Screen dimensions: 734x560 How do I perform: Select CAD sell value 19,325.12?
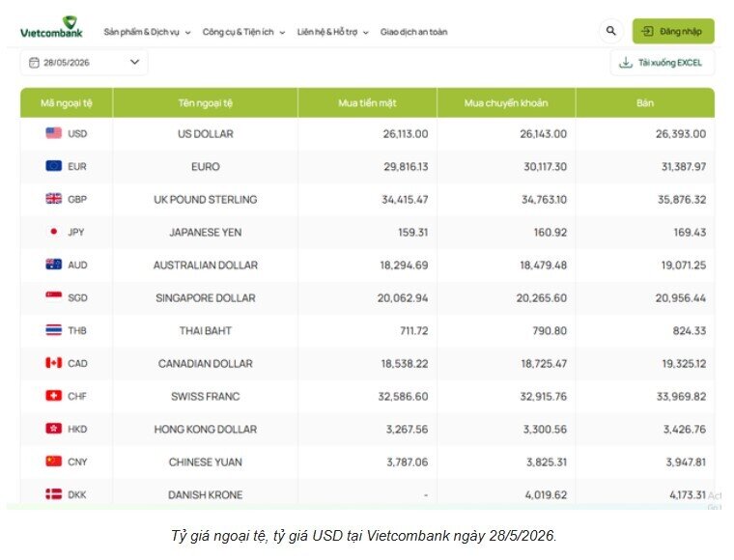click(684, 363)
